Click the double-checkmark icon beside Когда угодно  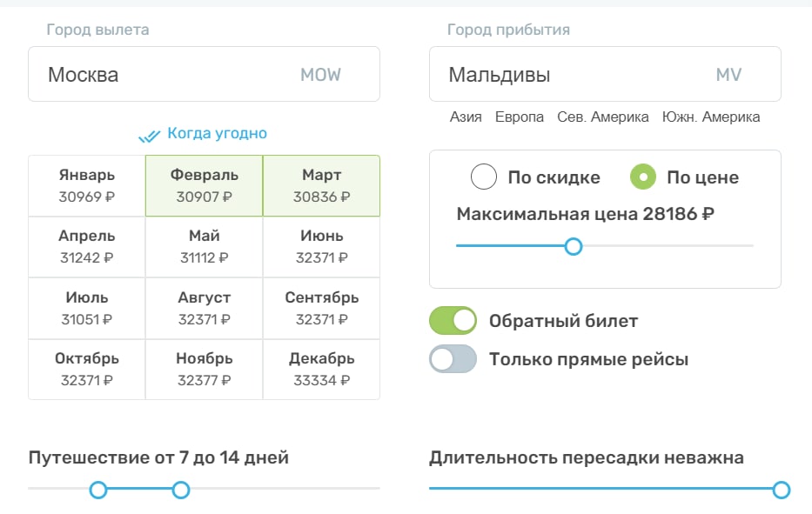pos(150,135)
